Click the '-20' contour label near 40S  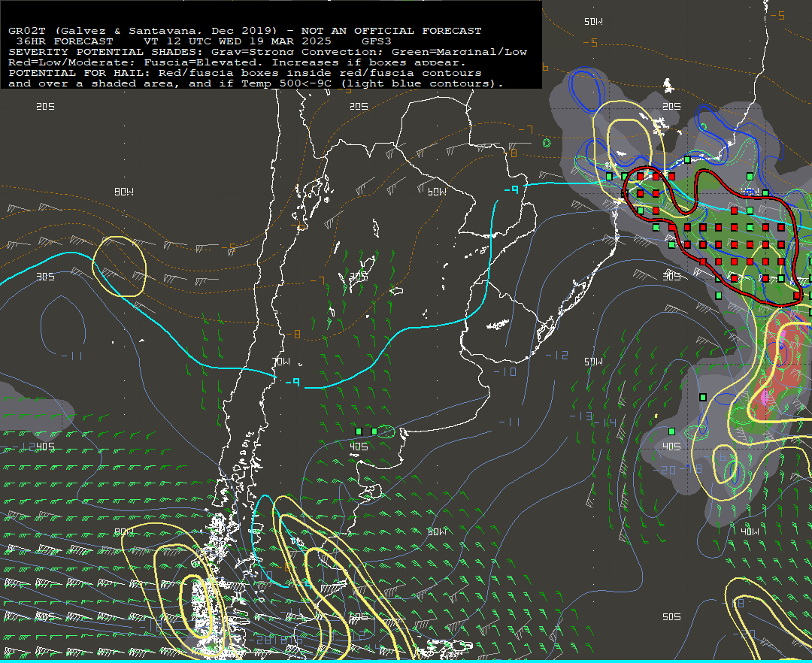pos(665,469)
